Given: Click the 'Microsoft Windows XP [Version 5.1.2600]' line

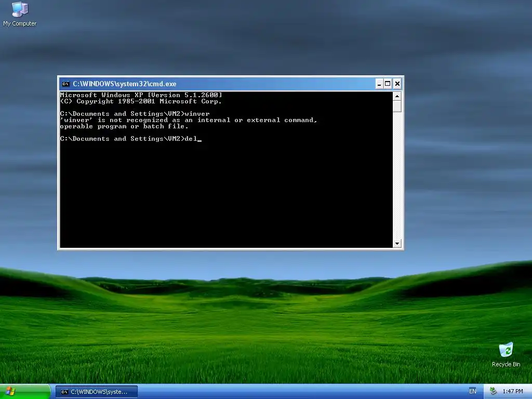Looking at the screenshot, I should pos(141,95).
